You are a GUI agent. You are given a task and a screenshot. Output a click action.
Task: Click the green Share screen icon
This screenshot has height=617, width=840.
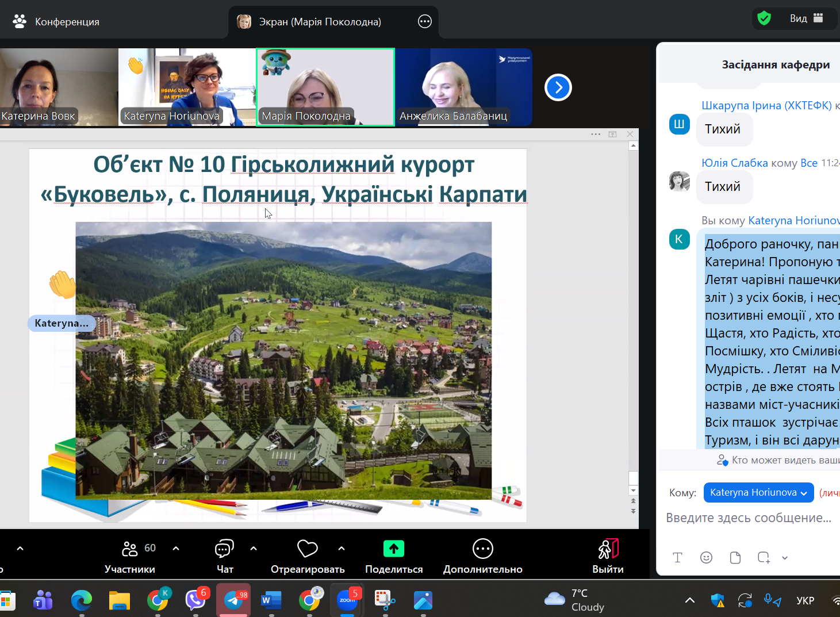coord(394,549)
